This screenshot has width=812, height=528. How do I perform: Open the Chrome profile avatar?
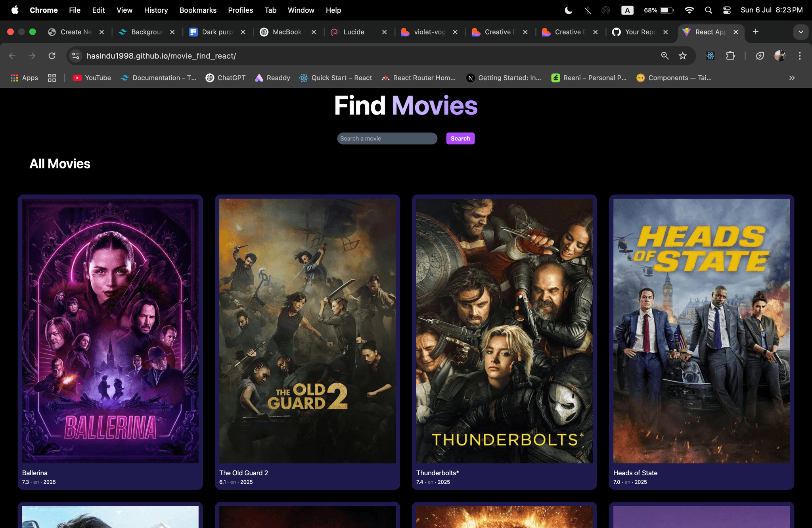point(780,56)
